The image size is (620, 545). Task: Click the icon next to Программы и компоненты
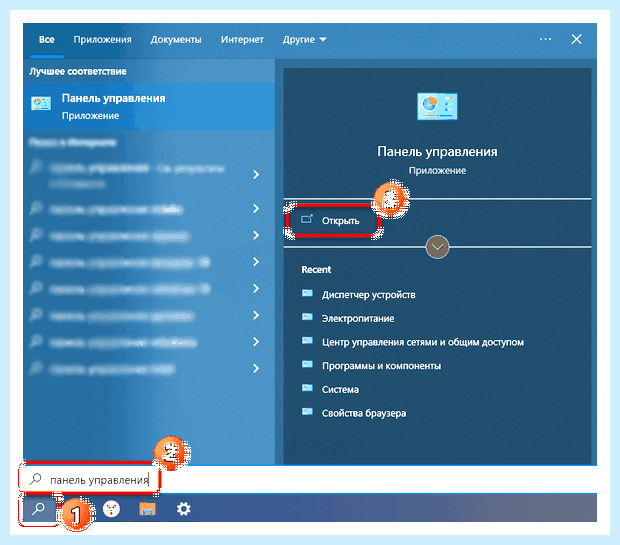pos(307,364)
